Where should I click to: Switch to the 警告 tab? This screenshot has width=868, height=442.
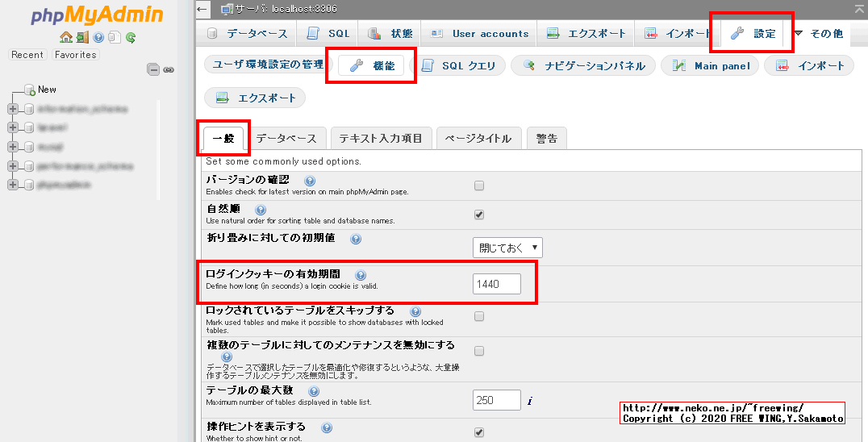click(547, 138)
